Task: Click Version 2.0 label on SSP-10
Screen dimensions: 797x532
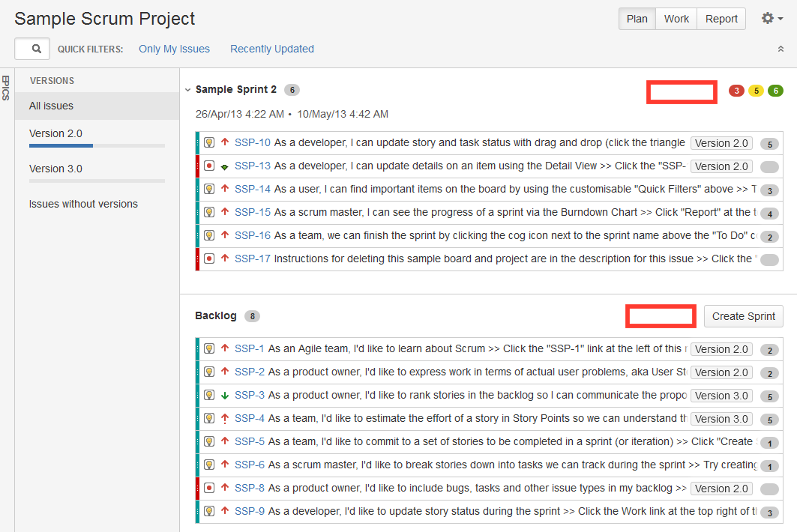Action: click(721, 143)
